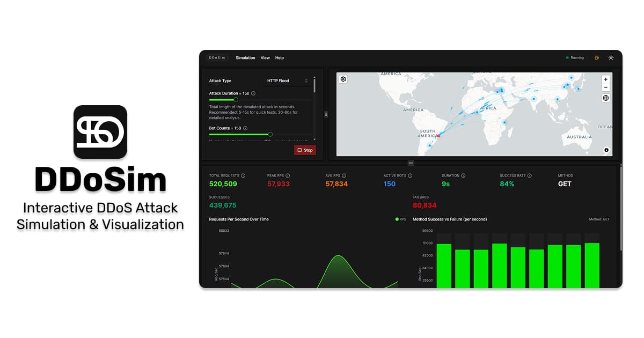Zoom in on the attack map
The height and width of the screenshot is (338, 644).
606,79
